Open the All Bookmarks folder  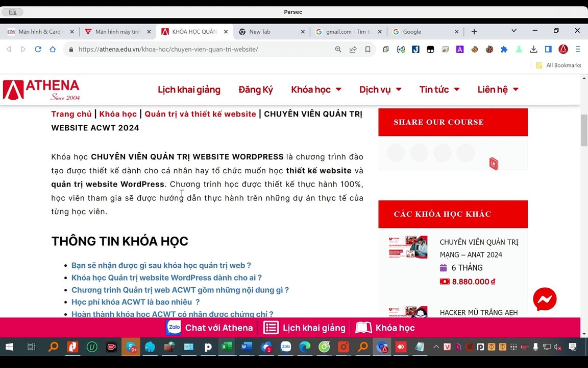558,65
